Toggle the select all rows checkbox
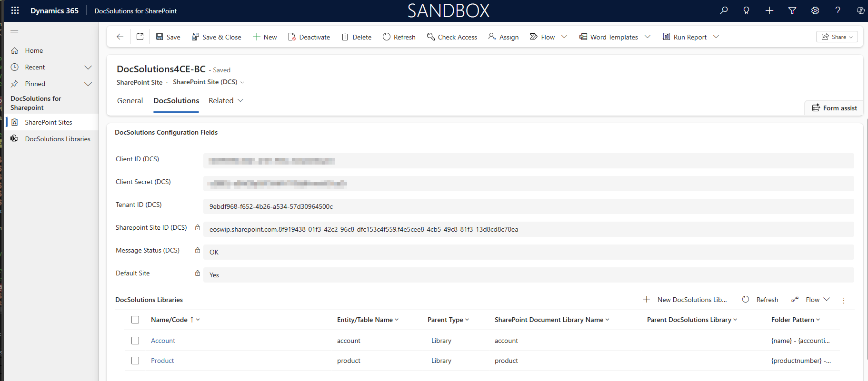This screenshot has height=381, width=868. [135, 320]
